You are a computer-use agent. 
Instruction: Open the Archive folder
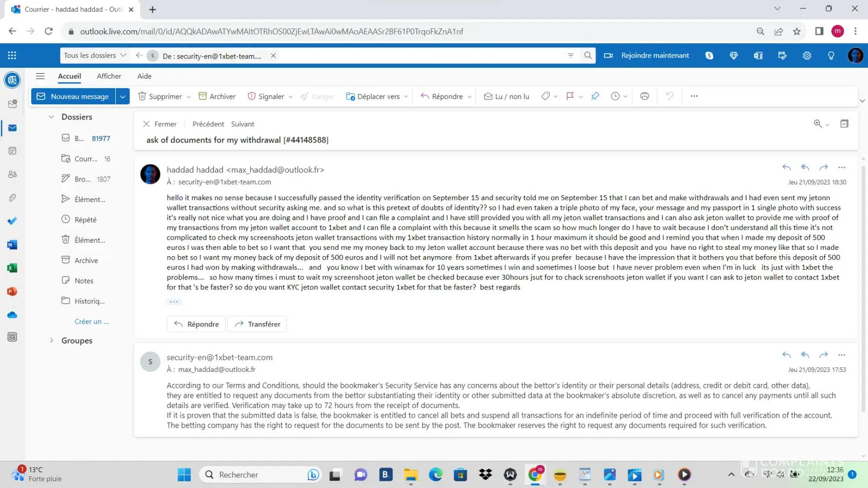coord(86,261)
